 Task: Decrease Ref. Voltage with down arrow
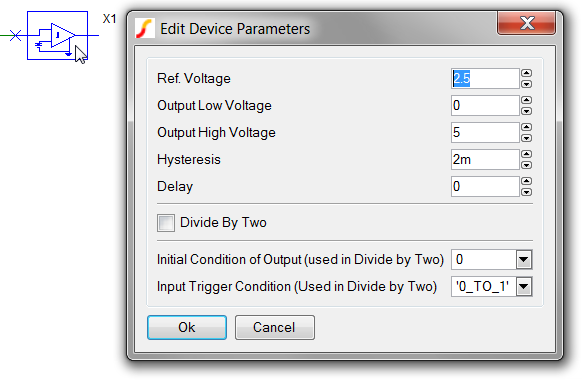(526, 84)
